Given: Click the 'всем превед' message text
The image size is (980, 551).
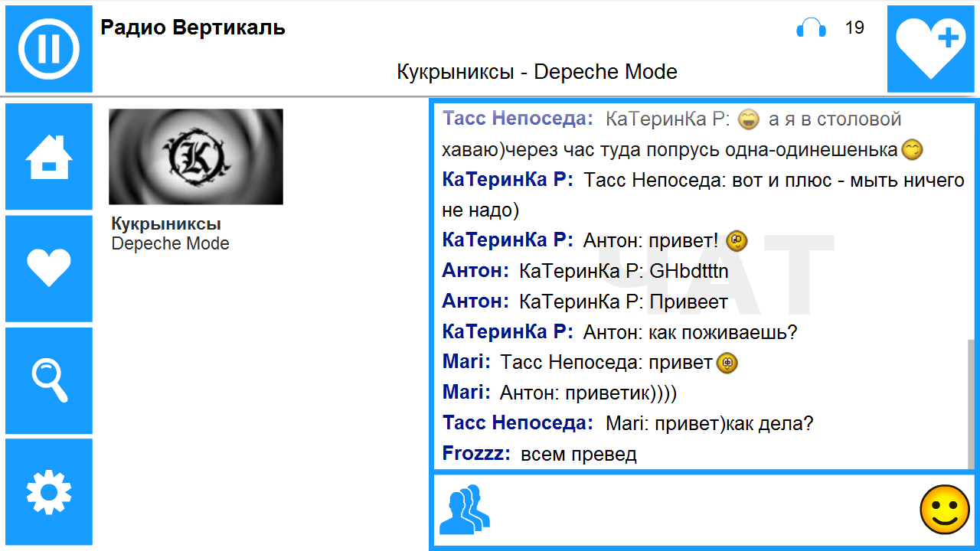Looking at the screenshot, I should pos(579,454).
